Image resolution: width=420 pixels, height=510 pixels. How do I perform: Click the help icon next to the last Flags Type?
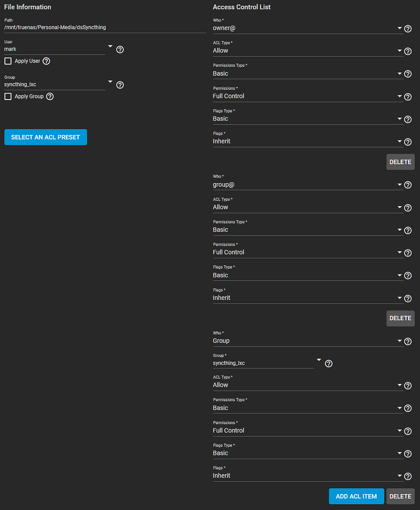pyautogui.click(x=408, y=453)
